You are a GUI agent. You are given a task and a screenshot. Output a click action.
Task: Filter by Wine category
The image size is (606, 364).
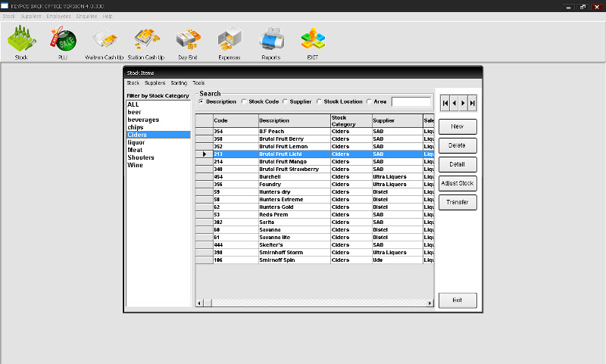[x=158, y=165]
